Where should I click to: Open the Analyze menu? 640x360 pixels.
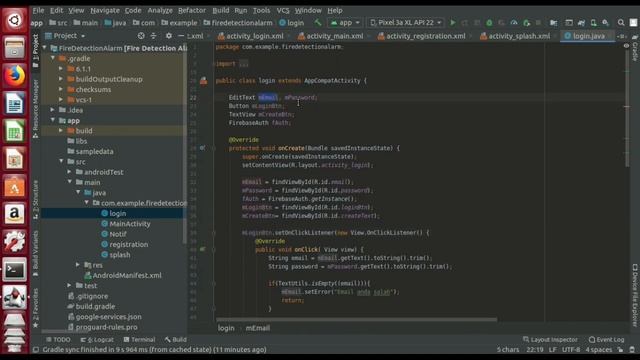tap(160, 10)
